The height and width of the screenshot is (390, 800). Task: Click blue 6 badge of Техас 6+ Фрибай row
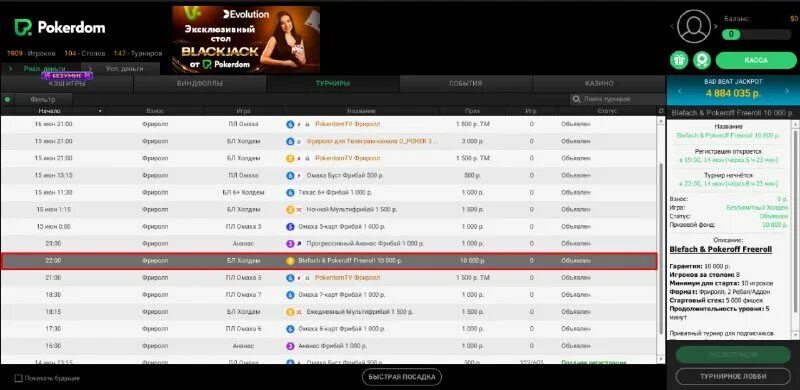[x=290, y=192]
